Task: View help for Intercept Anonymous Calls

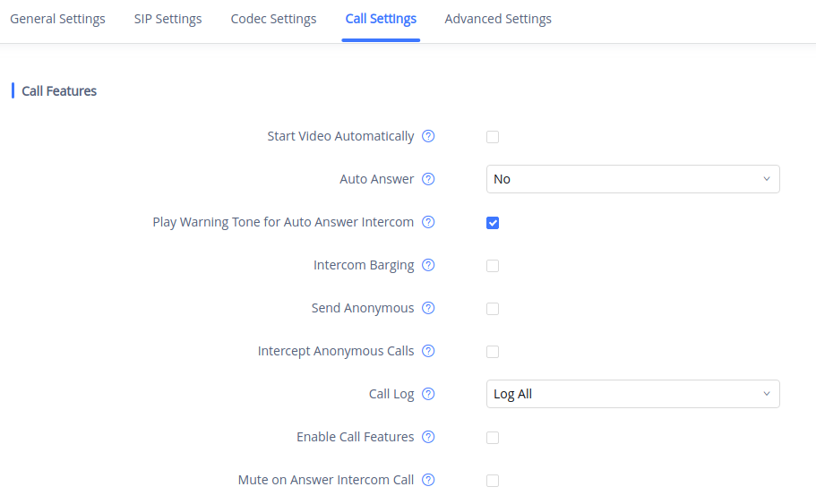Action: coord(428,351)
